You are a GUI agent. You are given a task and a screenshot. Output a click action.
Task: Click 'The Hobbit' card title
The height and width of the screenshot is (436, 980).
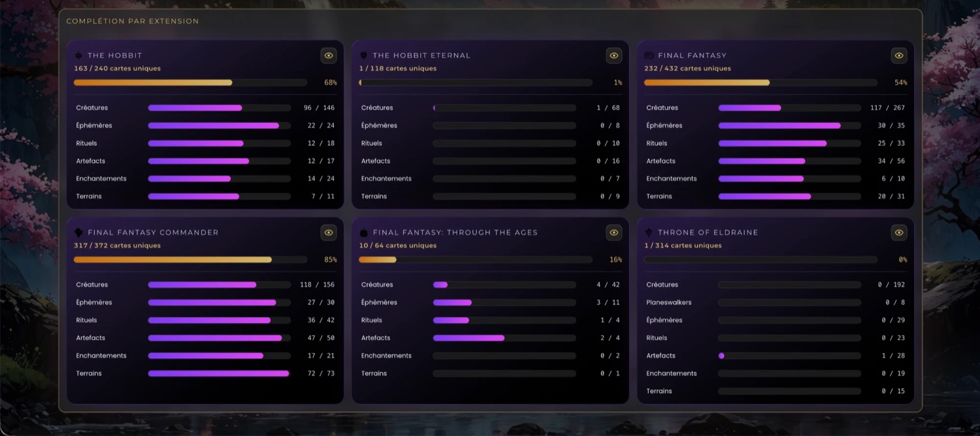click(x=115, y=56)
